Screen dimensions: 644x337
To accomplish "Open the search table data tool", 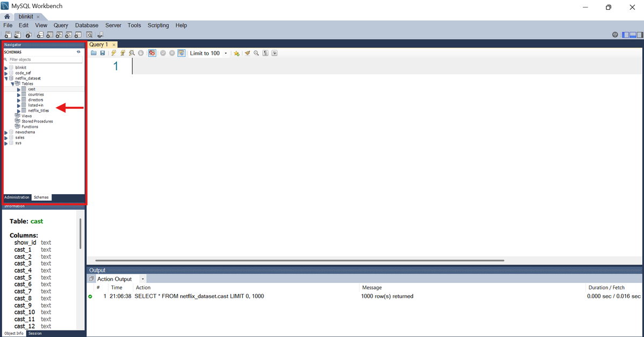I will click(89, 35).
